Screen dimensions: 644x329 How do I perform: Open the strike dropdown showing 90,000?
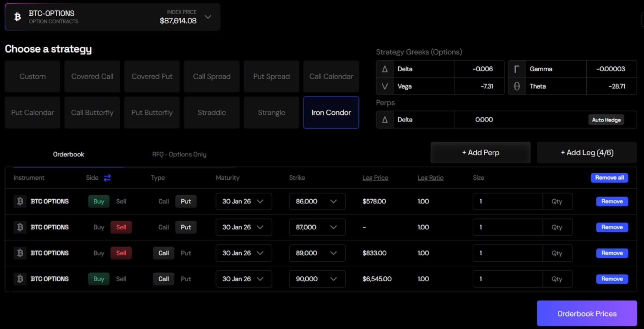coord(317,279)
